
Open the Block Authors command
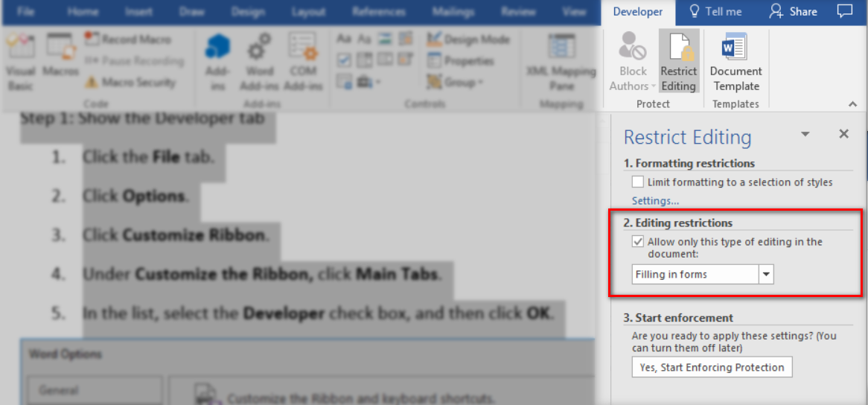click(633, 63)
